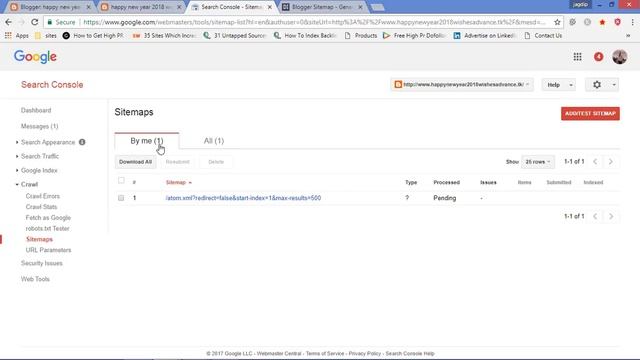
Task: Open Crawl Stats in the sidebar
Action: pos(41,207)
